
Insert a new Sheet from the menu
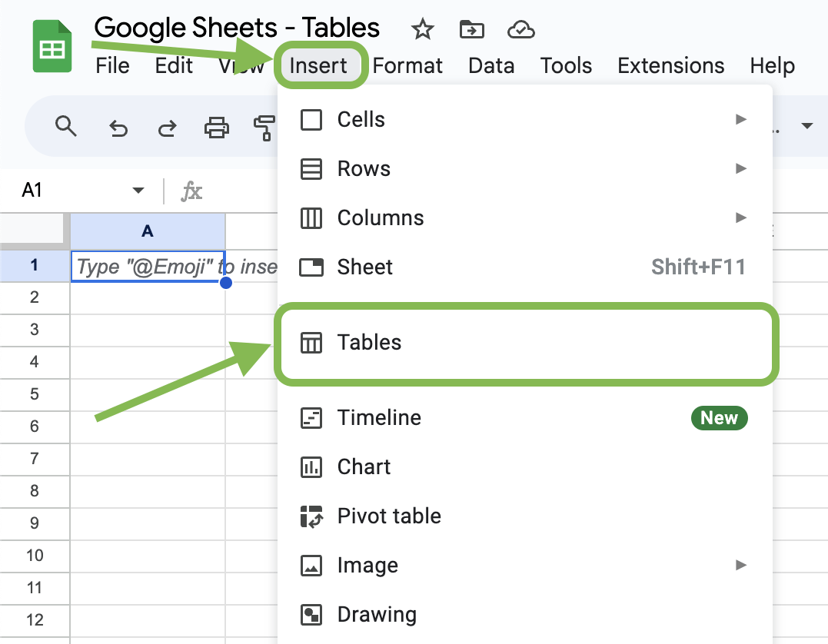point(364,267)
